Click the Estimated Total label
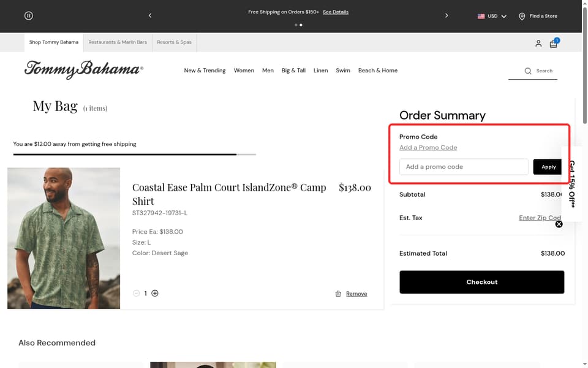This screenshot has height=368, width=588. click(423, 253)
